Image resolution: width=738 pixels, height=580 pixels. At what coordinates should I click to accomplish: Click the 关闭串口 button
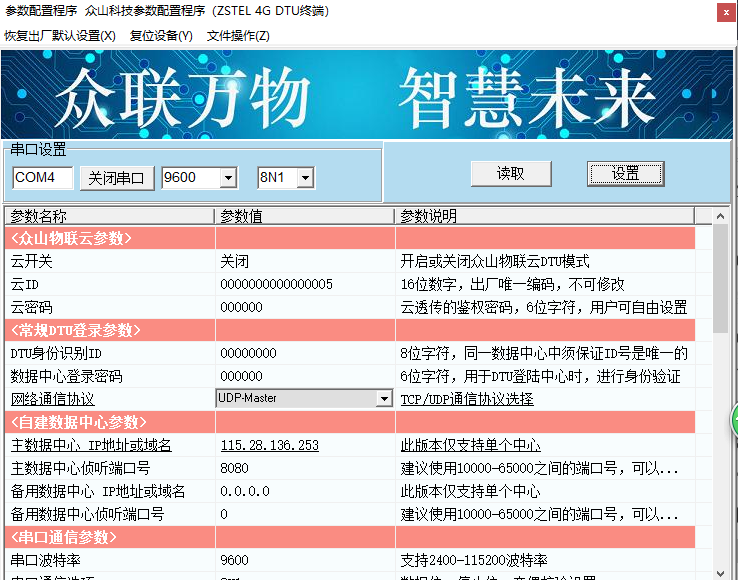117,178
